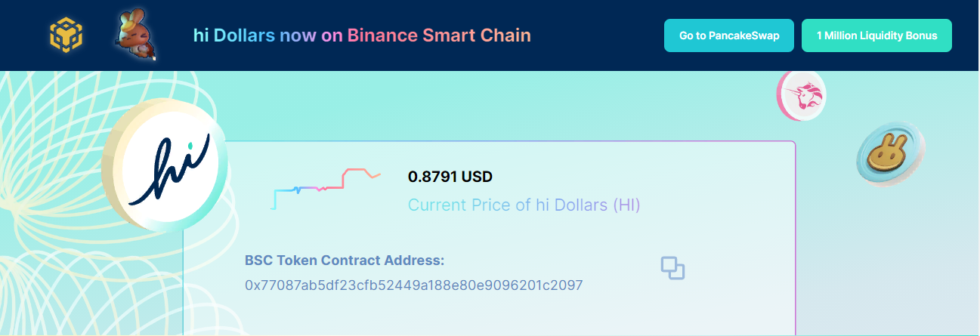Click the pink Uniswap unicorn coin
Image resolution: width=980 pixels, height=336 pixels.
click(802, 95)
